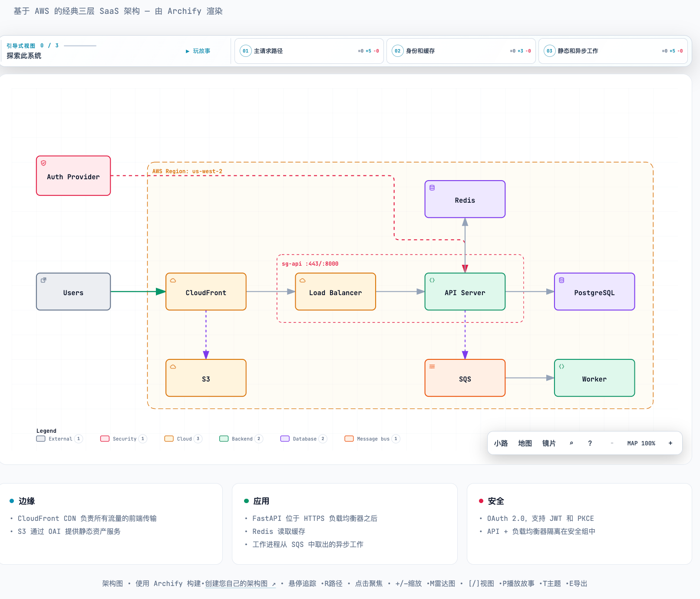Click the code brackets icon in API Server node
Image resolution: width=700 pixels, height=599 pixels.
[x=432, y=280]
